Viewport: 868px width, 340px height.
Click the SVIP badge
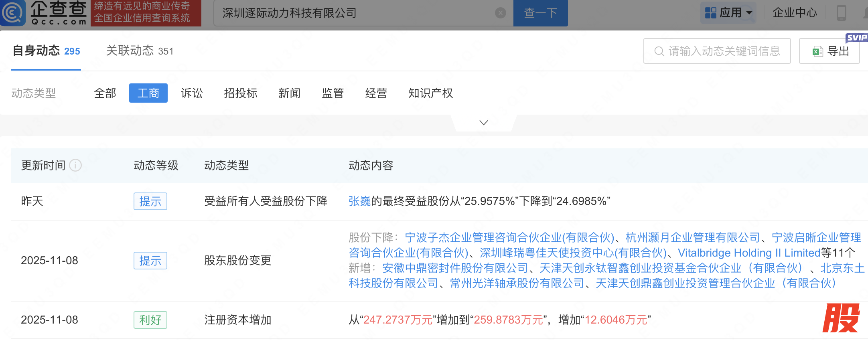856,38
